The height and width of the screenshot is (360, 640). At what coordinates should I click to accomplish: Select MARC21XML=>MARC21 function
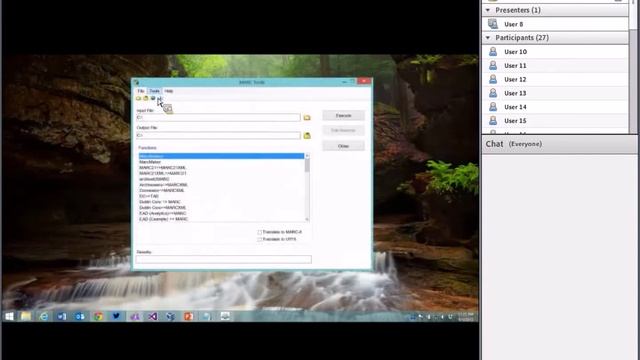(162, 173)
